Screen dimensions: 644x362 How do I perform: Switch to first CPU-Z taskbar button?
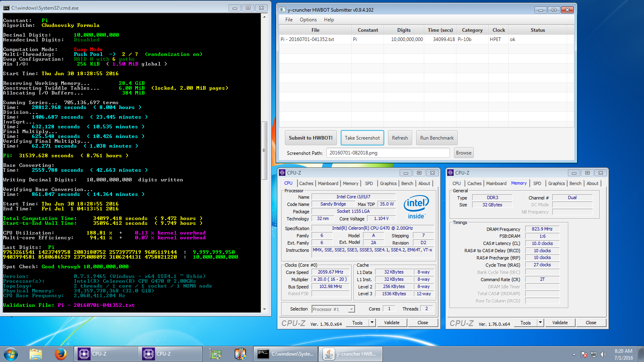pyautogui.click(x=105, y=354)
